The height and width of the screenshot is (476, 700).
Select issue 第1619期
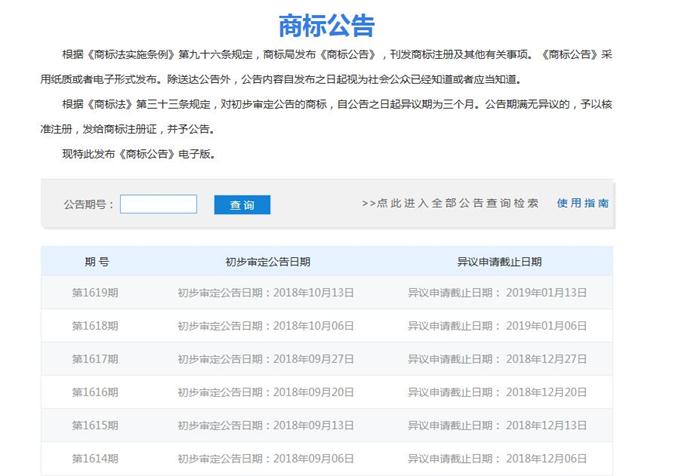95,293
